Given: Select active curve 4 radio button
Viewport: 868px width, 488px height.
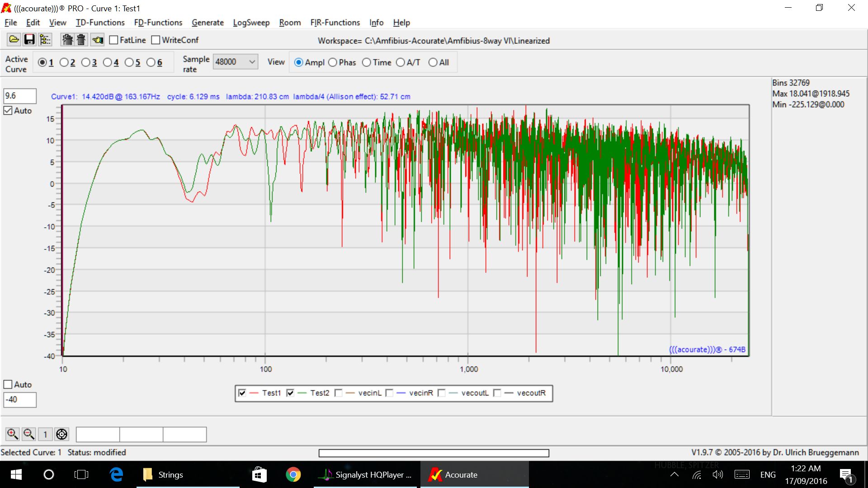Looking at the screenshot, I should 108,62.
